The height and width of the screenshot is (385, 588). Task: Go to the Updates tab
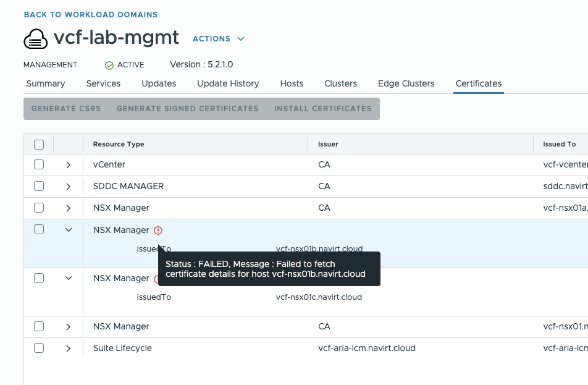tap(159, 83)
